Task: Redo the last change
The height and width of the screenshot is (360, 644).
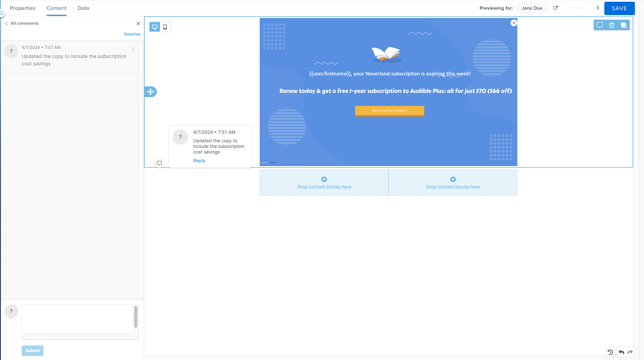Action: tap(630, 352)
